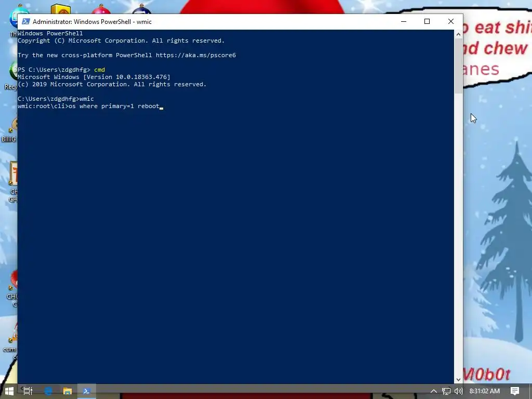Minimize the PowerShell window

403,21
